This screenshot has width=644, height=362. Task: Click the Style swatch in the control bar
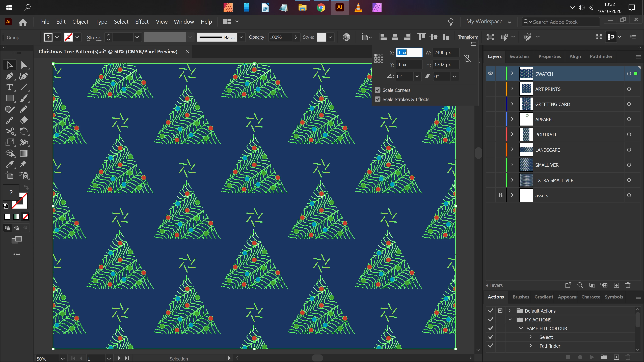321,37
